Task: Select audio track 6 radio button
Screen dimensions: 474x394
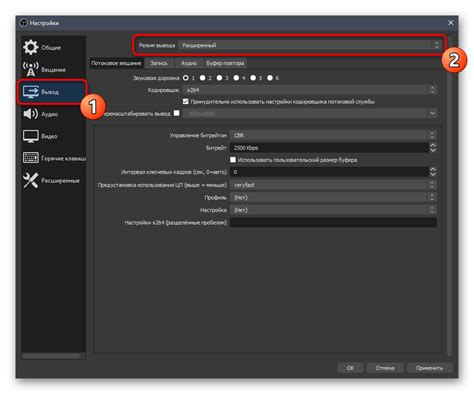Action: click(270, 78)
